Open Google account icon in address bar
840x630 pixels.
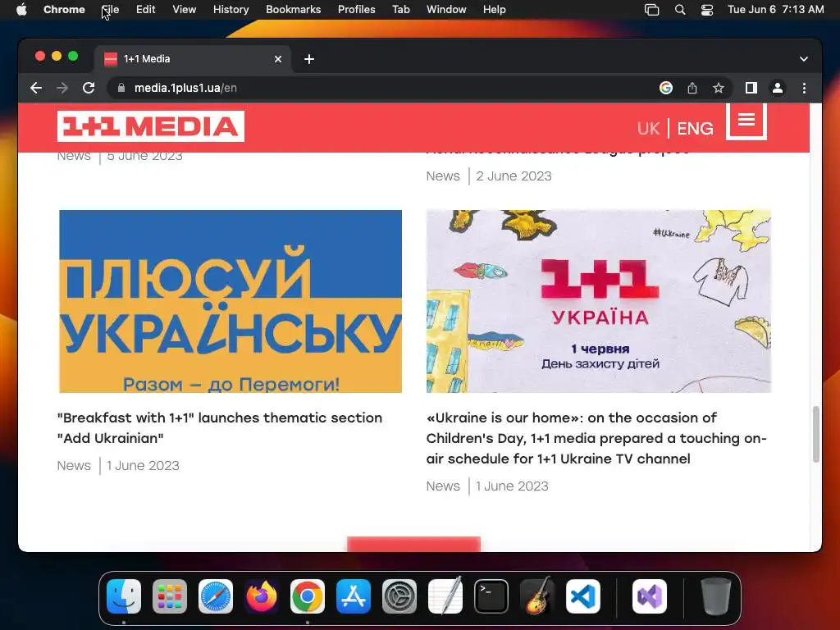coord(666,88)
